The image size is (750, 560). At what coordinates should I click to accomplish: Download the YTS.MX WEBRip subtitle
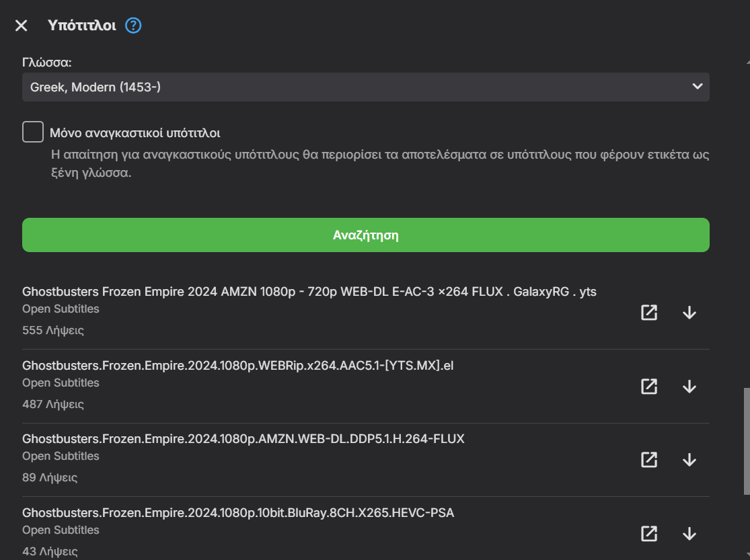pos(689,387)
